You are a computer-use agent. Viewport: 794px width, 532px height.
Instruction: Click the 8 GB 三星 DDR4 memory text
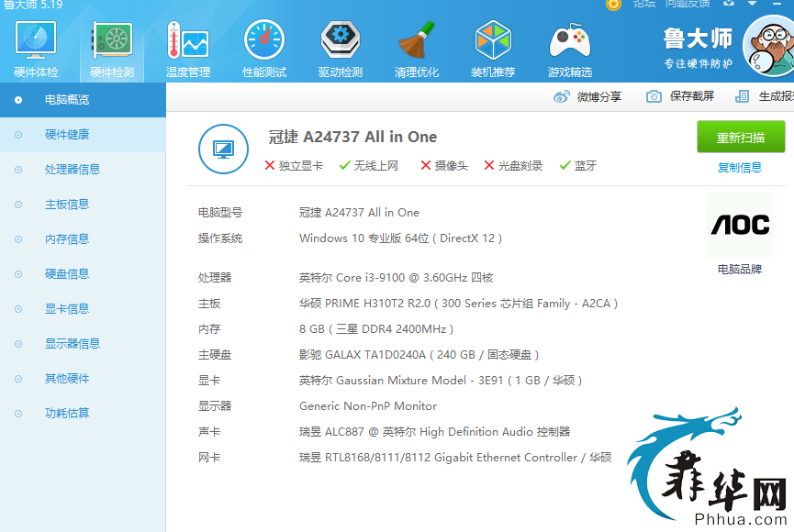click(x=376, y=329)
